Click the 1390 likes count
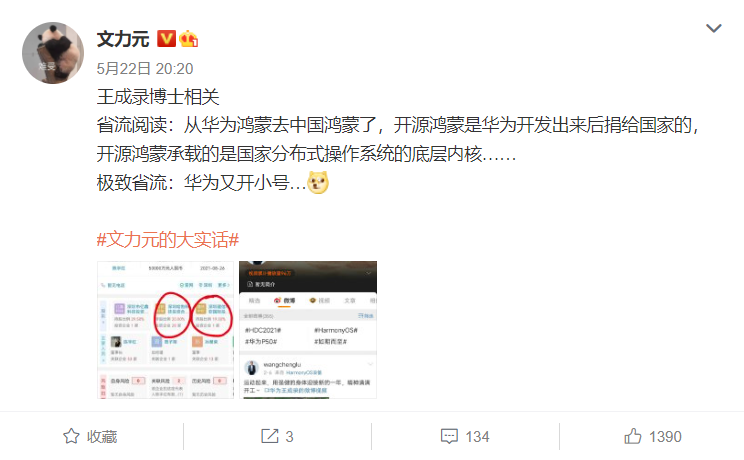Viewport: 744px width, 460px height. [x=665, y=436]
